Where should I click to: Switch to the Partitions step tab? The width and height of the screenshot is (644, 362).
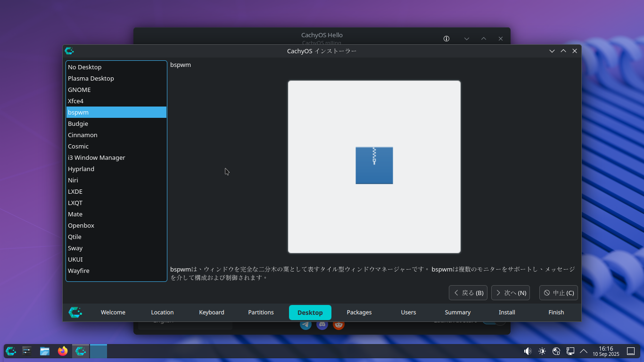pos(261,313)
